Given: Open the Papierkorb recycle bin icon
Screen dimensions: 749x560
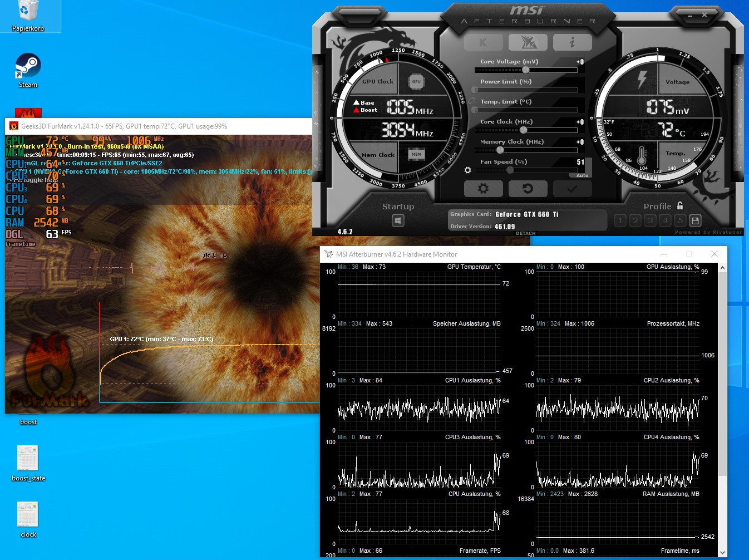Looking at the screenshot, I should pos(28,17).
